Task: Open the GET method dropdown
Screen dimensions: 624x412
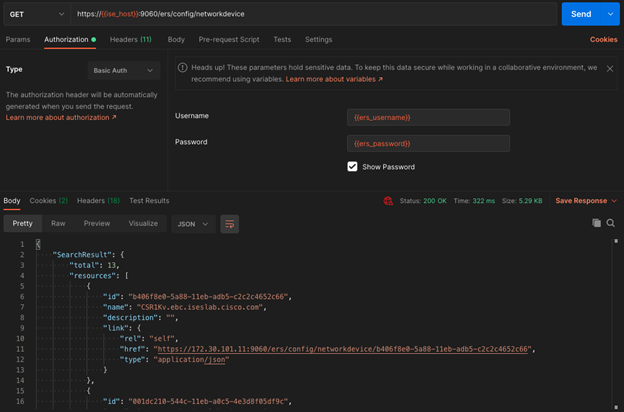Action: point(35,14)
